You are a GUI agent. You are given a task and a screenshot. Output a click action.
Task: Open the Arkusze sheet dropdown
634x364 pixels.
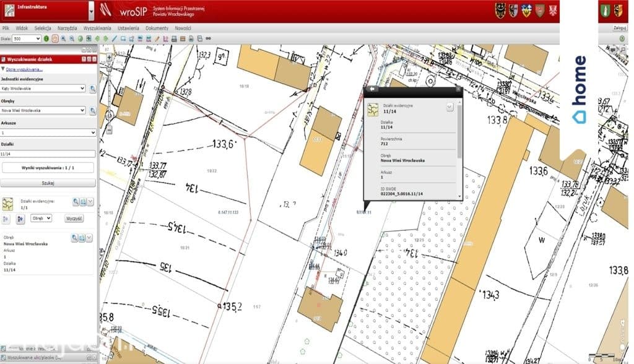click(48, 132)
